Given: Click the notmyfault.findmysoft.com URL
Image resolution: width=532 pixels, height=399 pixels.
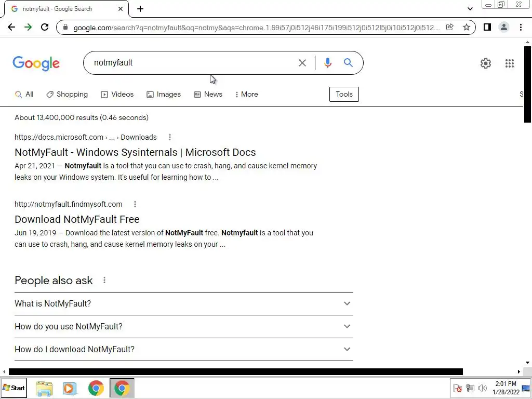Looking at the screenshot, I should click(69, 204).
